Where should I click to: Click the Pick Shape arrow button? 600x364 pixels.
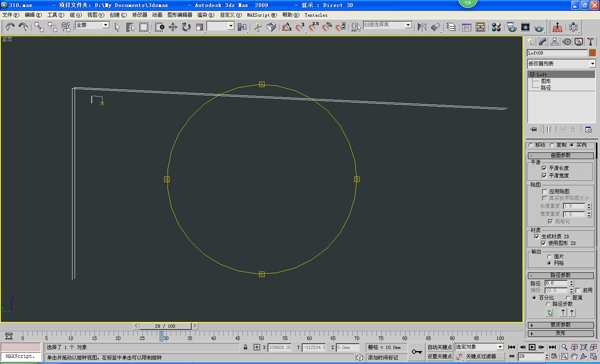pos(549,312)
